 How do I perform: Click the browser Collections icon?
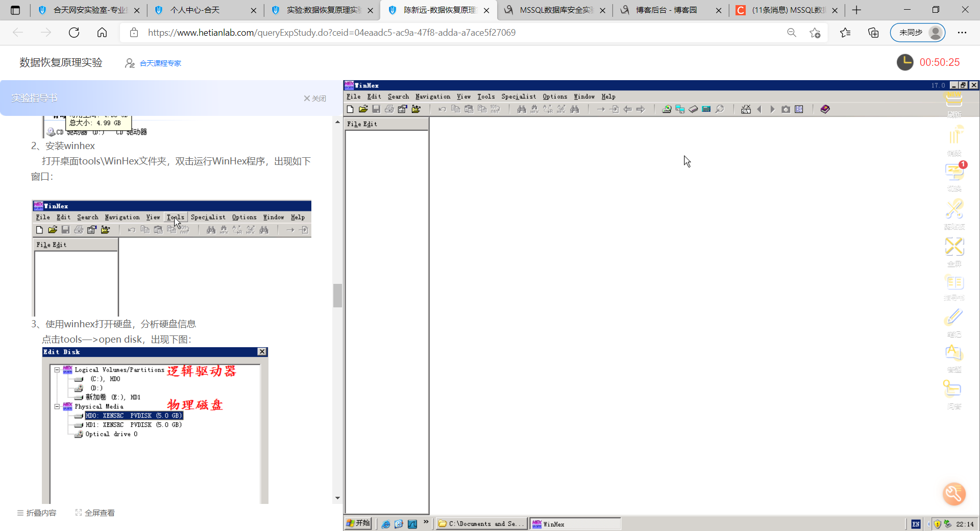click(873, 33)
